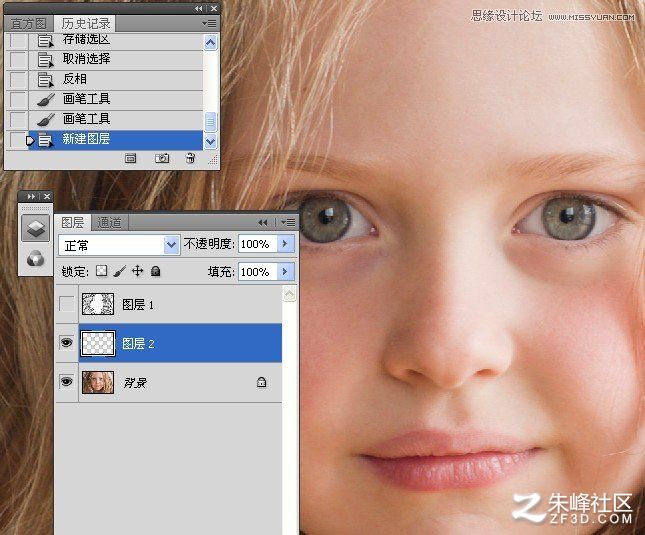The width and height of the screenshot is (645, 535).
Task: Click the 图层 2 thumbnail
Action: coord(98,343)
